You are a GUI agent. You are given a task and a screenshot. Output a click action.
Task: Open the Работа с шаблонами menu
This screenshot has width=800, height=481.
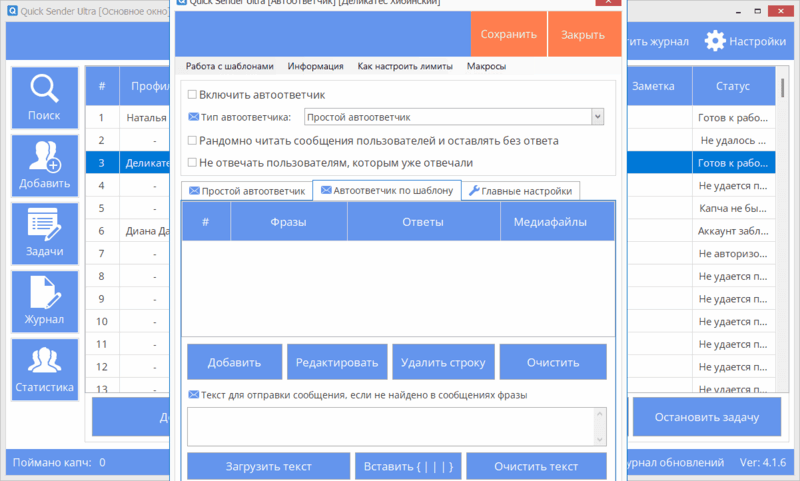[x=229, y=66]
